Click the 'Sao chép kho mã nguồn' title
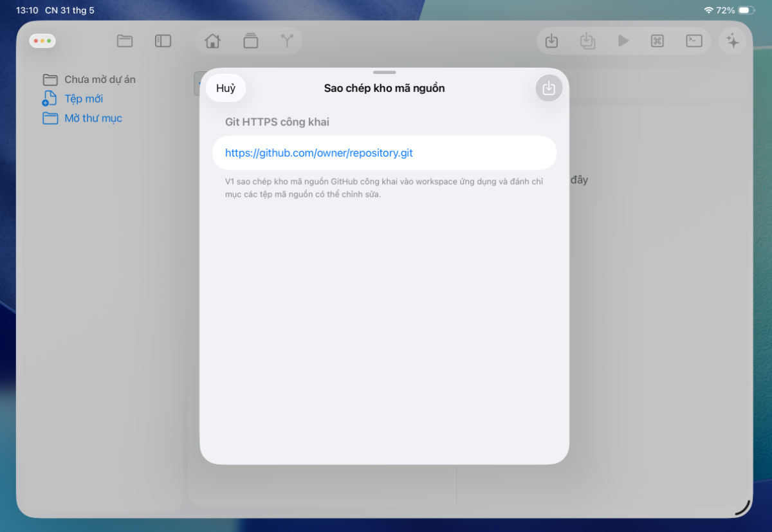The width and height of the screenshot is (772, 532). click(384, 88)
